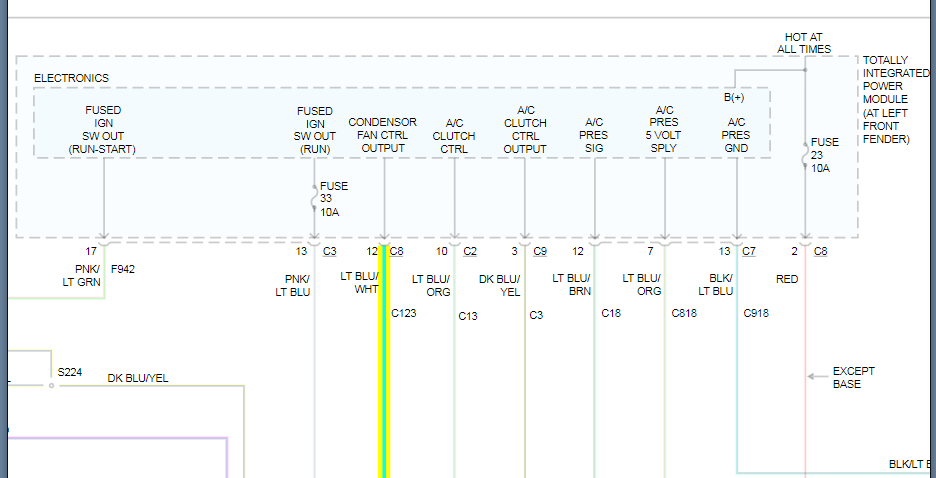Screen dimensions: 936x478
Task: Select the A/C CLUTCH CTRL label
Action: (454, 136)
